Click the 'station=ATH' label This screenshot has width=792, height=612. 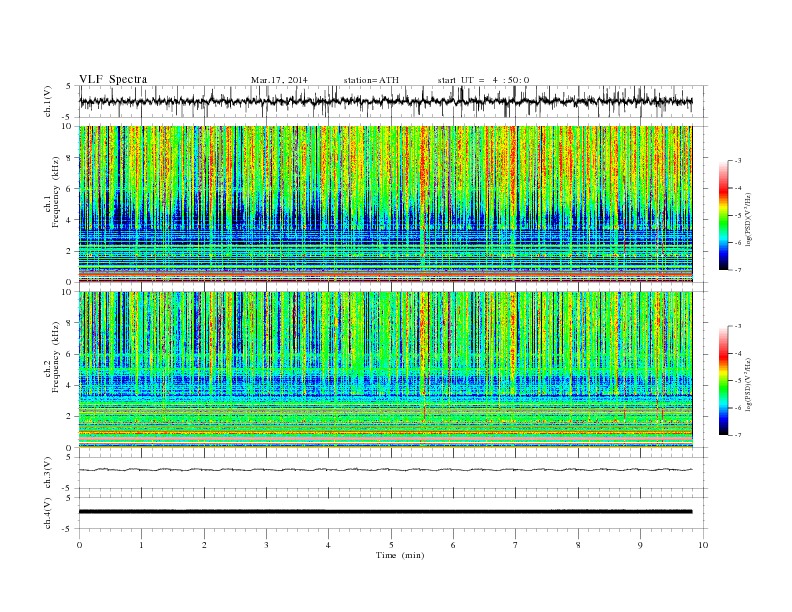point(371,80)
